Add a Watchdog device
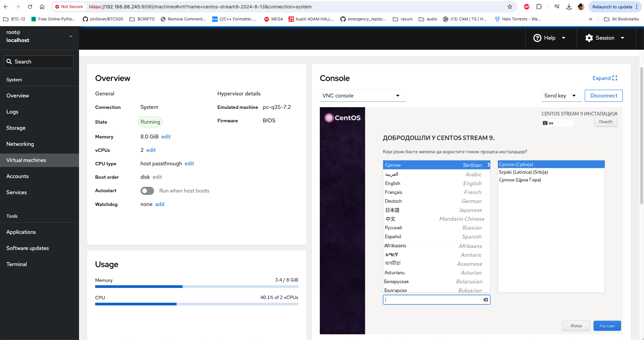Viewport: 644px width, 340px height. (x=160, y=204)
